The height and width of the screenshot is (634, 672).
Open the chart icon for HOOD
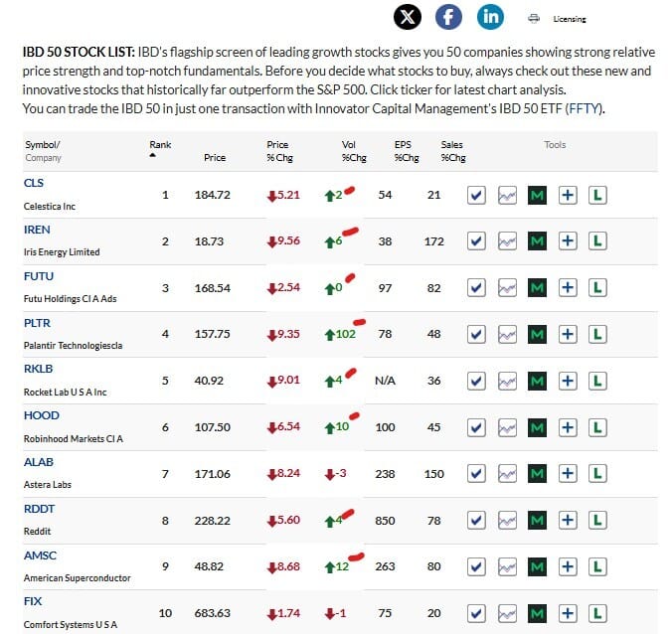click(x=507, y=427)
